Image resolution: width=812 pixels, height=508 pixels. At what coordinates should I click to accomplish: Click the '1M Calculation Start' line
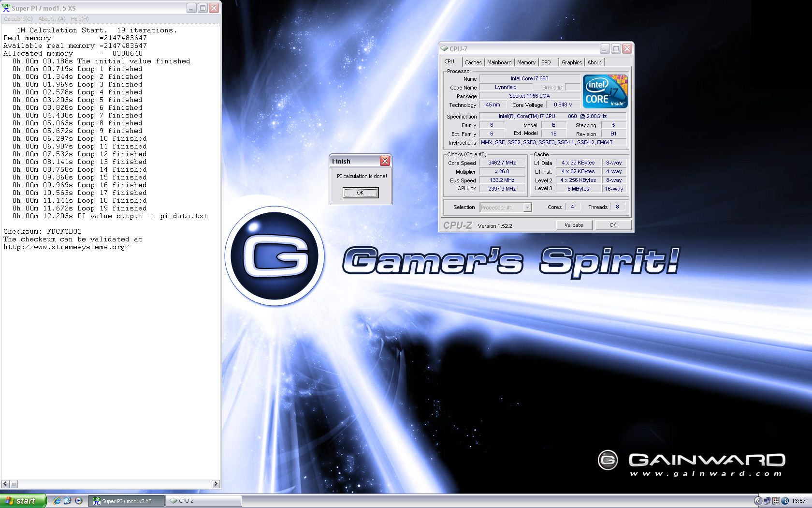tap(97, 30)
